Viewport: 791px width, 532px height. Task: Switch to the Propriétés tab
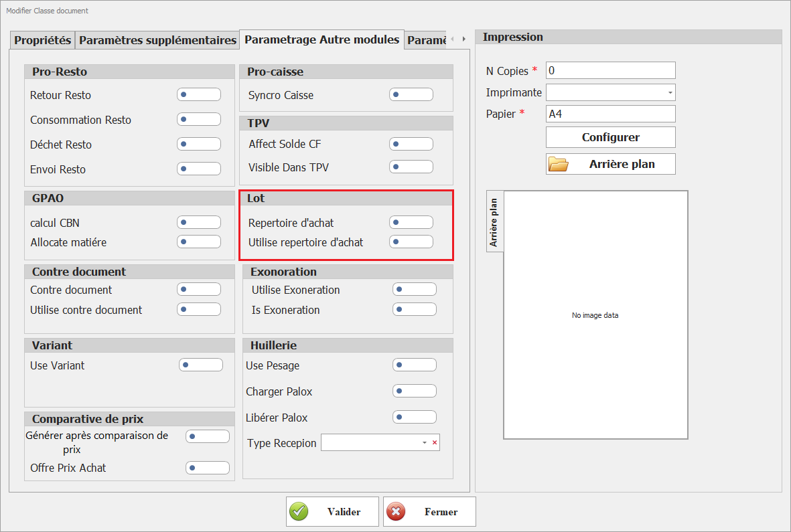(43, 40)
